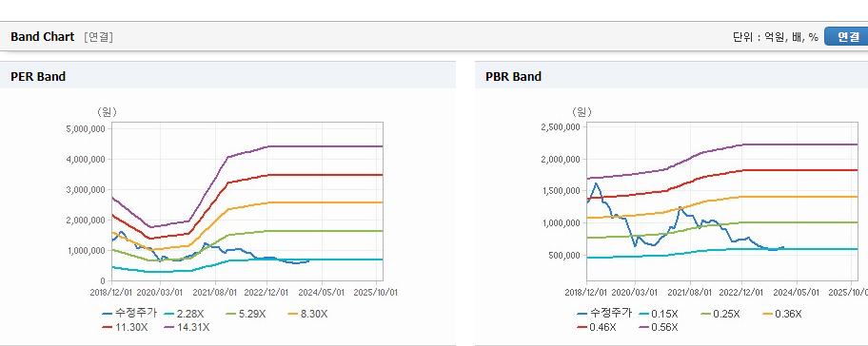Click the 500,000 axis label in PBR chart
868x346 pixels.
click(x=564, y=256)
